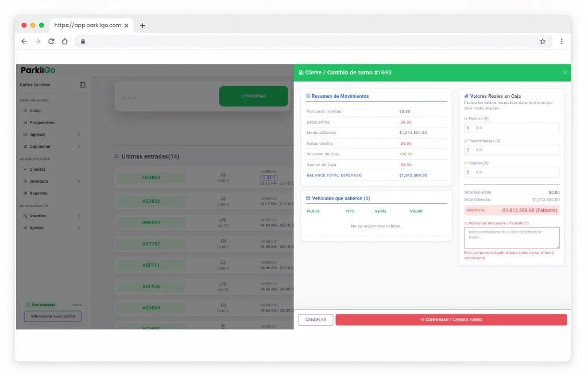The height and width of the screenshot is (376, 588).
Task: Close the parkiigo browser tab
Action: [x=126, y=25]
